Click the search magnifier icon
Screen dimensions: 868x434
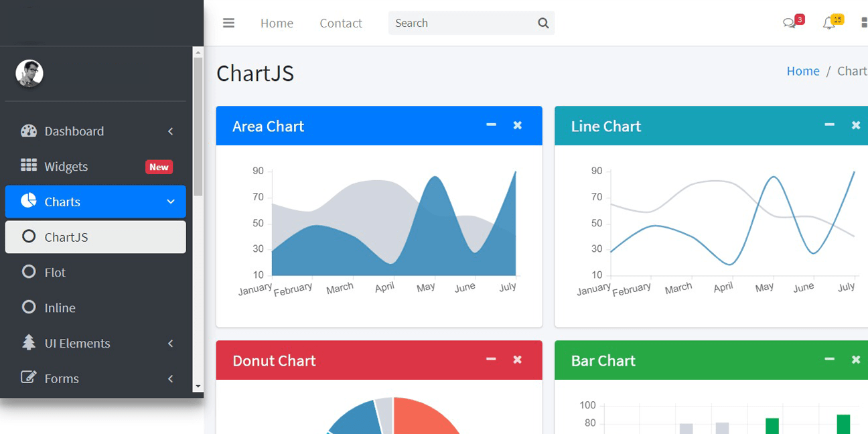click(x=543, y=23)
